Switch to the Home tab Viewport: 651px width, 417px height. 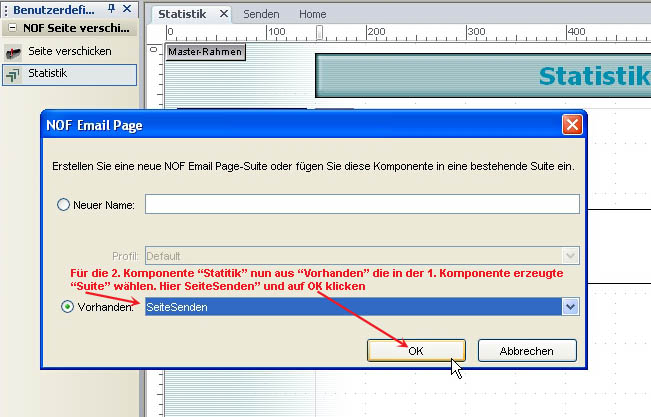coord(312,14)
